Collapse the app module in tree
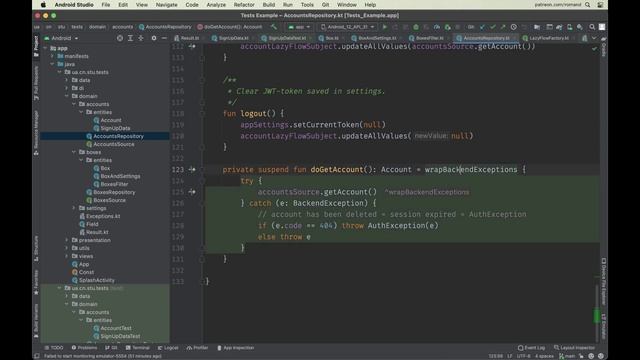The image size is (640, 360). point(45,48)
